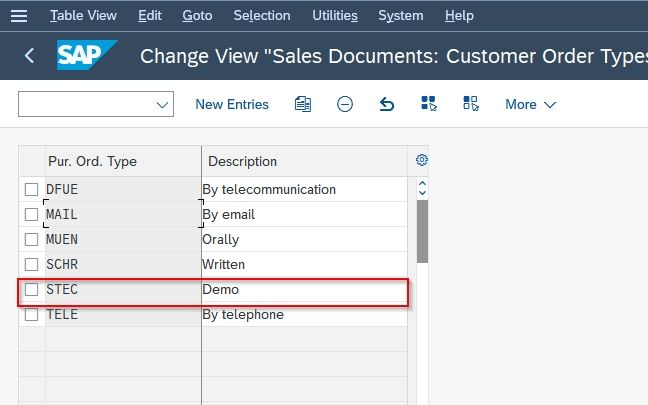648x405 pixels.
Task: Expand the More toolbar menu
Action: click(530, 104)
